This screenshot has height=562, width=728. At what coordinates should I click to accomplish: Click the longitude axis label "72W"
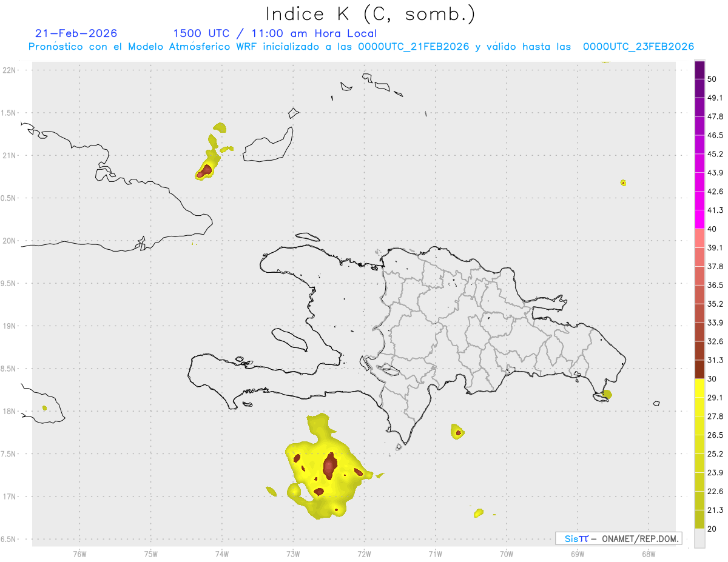click(x=364, y=554)
